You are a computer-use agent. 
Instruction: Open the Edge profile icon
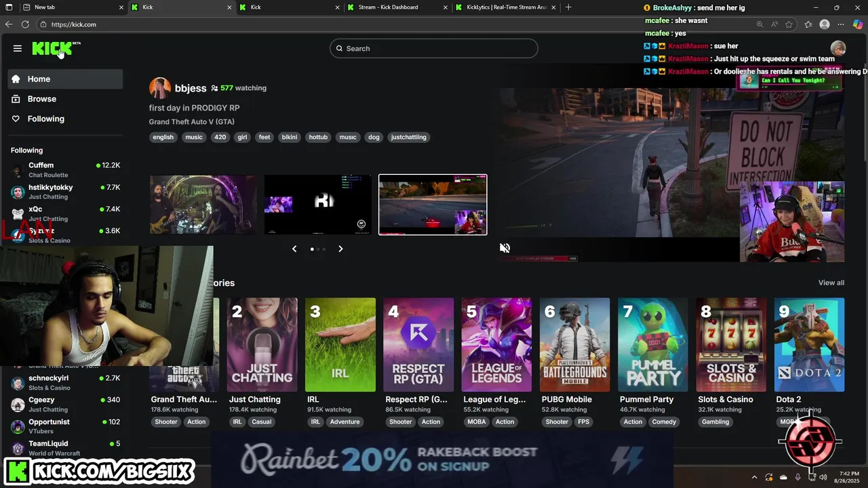[825, 24]
